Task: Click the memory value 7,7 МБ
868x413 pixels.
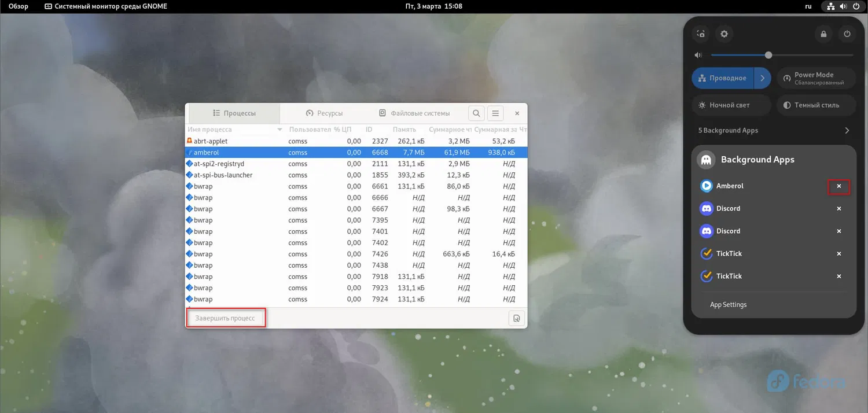Action: 414,153
